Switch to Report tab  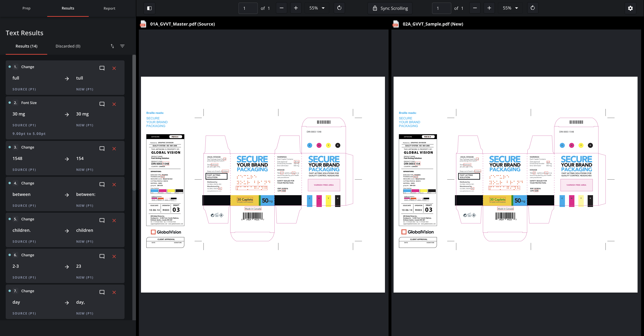(109, 8)
